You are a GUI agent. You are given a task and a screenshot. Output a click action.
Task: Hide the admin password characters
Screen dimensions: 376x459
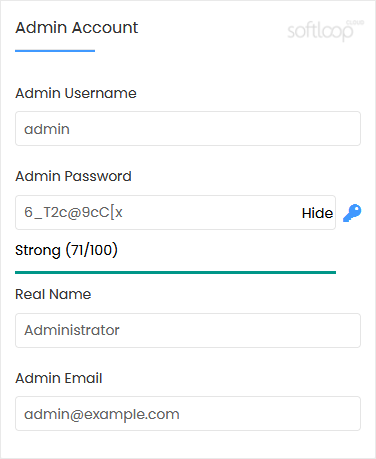(x=317, y=213)
